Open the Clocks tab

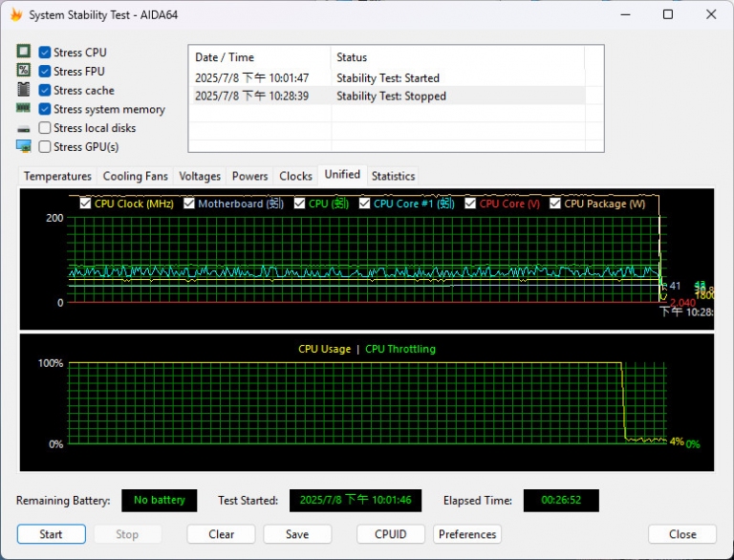[x=296, y=176]
